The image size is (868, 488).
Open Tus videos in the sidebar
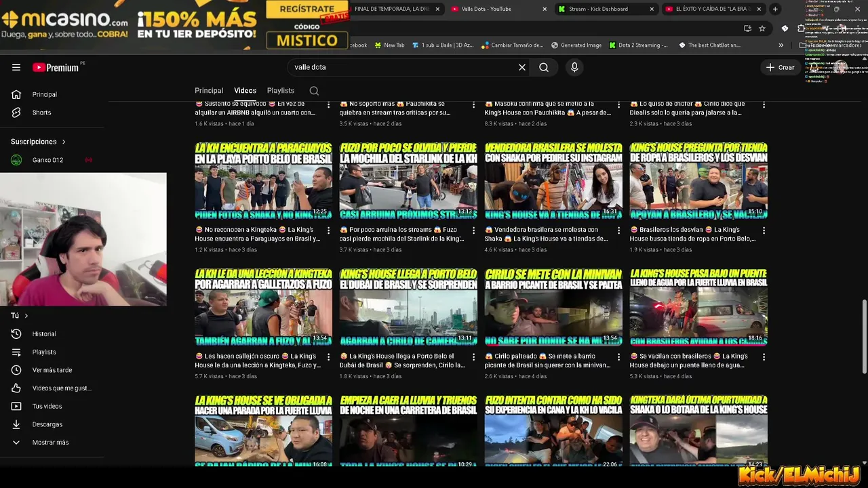pos(47,406)
